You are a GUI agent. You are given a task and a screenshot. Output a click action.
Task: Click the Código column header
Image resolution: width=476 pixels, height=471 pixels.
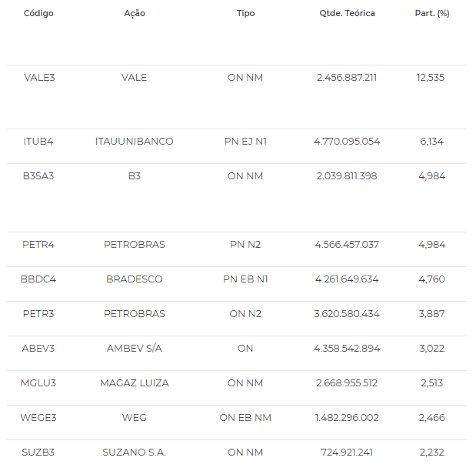38,13
